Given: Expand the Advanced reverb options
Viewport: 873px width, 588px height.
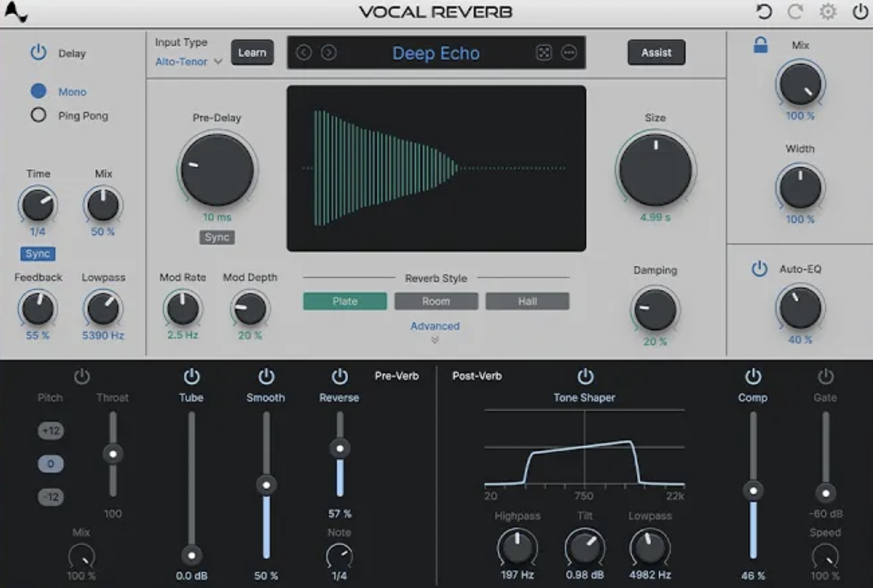Looking at the screenshot, I should point(435,326).
